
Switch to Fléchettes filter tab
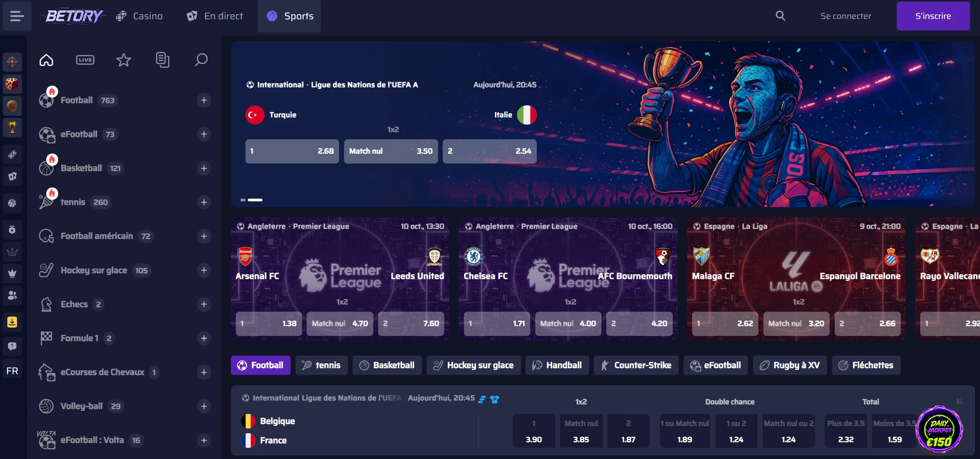[x=866, y=365]
